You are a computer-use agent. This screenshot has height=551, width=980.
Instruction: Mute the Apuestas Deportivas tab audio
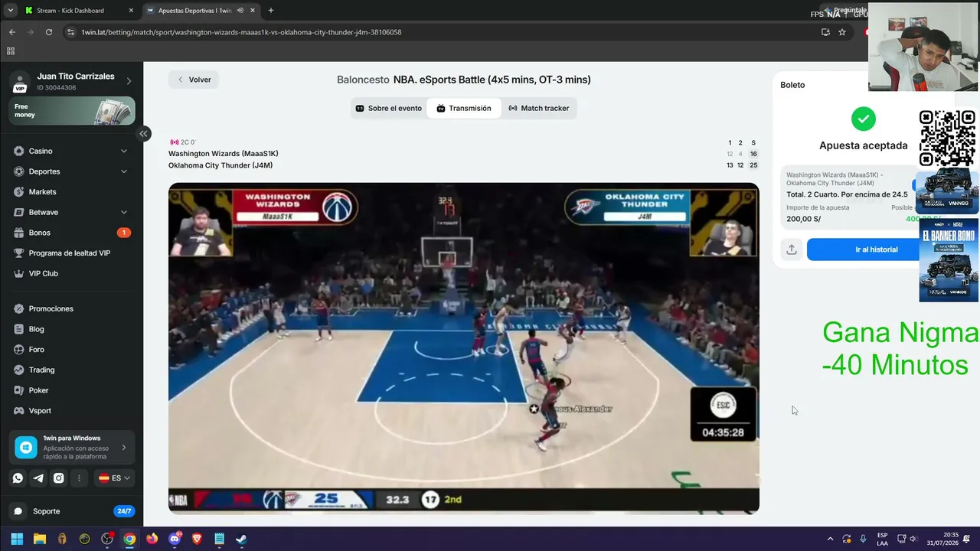[240, 11]
